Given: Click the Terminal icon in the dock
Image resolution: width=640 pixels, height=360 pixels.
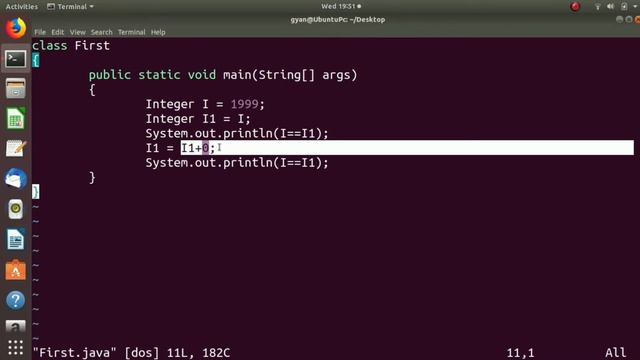Looking at the screenshot, I should pos(16,59).
